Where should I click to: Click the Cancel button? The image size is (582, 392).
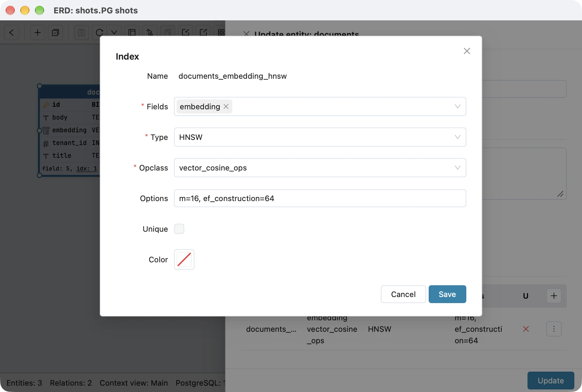(x=403, y=294)
